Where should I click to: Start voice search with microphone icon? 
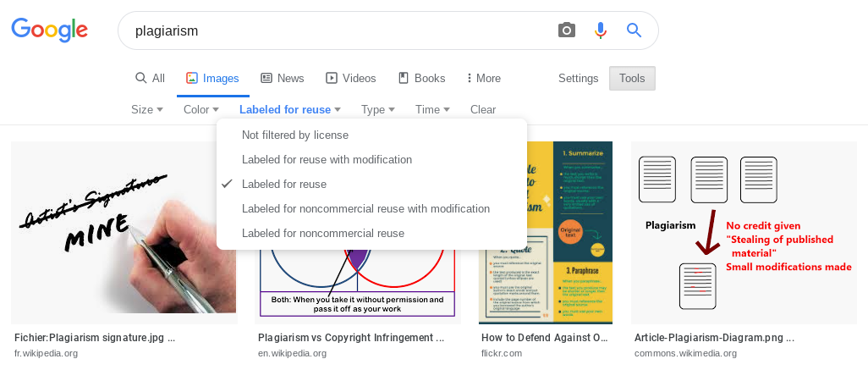pyautogui.click(x=601, y=30)
